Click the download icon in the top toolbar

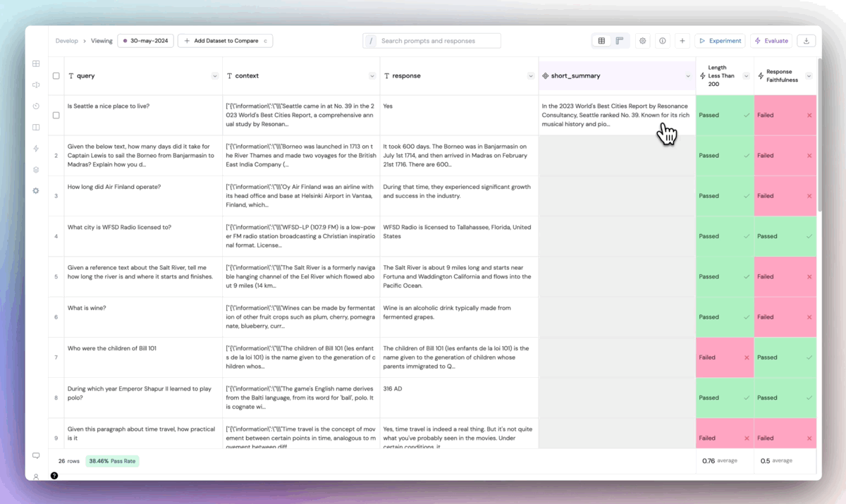(x=806, y=41)
